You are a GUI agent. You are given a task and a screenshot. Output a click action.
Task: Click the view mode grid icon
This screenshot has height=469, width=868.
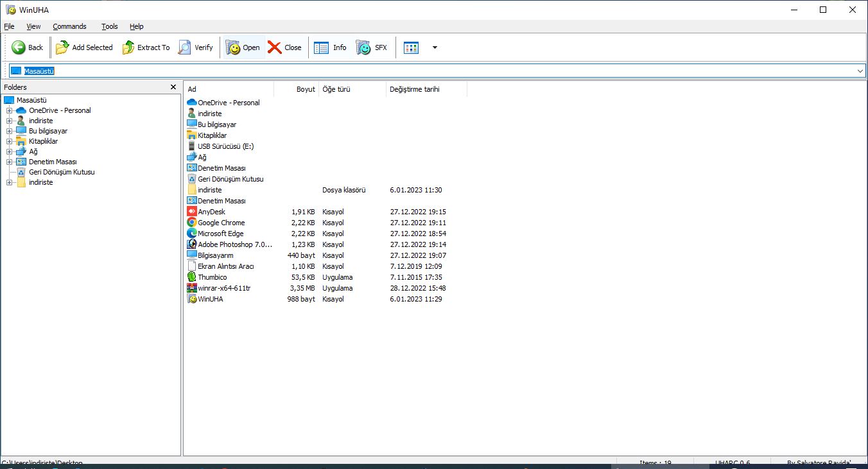point(412,47)
